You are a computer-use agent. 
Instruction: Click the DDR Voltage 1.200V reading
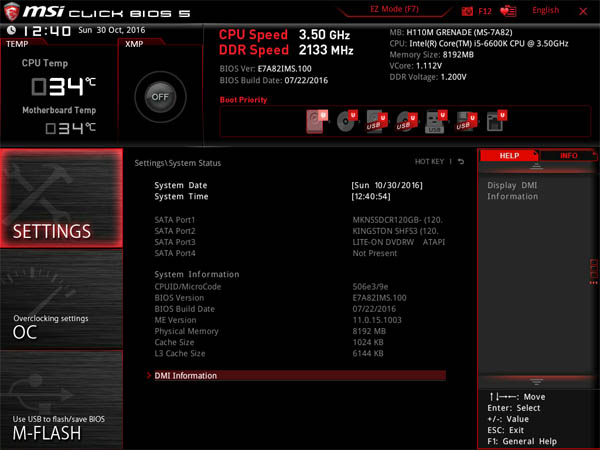click(428, 77)
